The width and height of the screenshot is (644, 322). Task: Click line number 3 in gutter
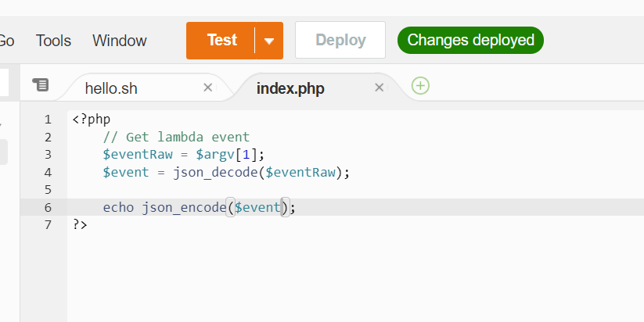coord(48,155)
